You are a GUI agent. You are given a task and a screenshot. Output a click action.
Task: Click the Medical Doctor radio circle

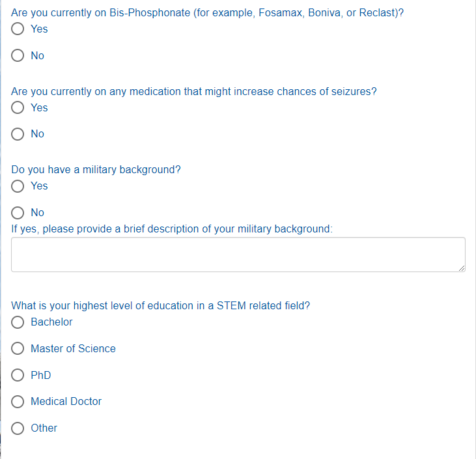[18, 402]
